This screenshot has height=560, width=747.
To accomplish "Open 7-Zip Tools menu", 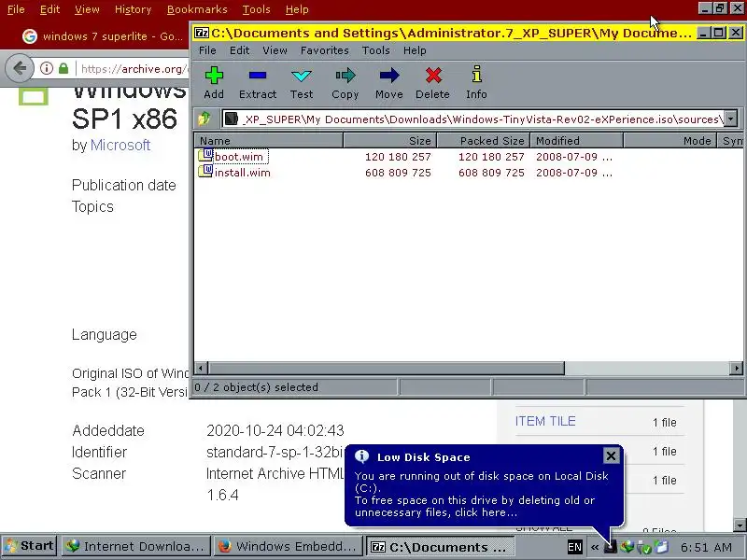I will [376, 50].
